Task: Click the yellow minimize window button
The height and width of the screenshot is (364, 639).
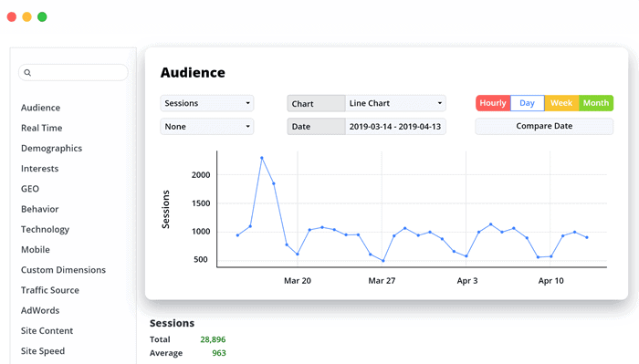Action: (x=26, y=16)
